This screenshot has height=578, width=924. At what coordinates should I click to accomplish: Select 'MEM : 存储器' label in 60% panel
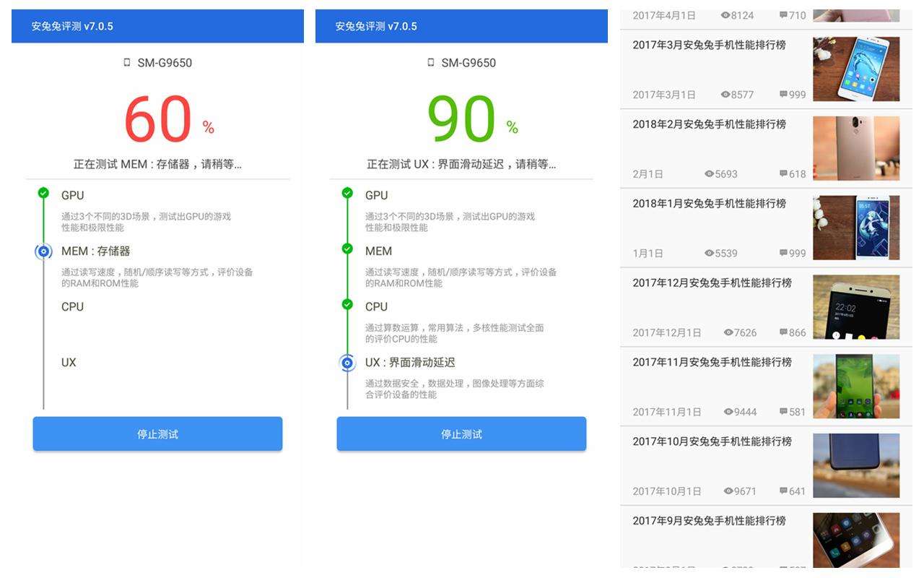[x=96, y=251]
